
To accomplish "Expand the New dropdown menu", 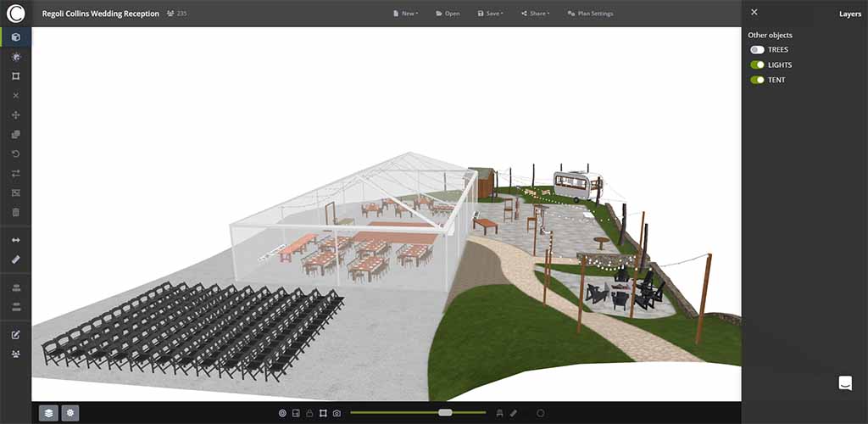I will click(405, 14).
